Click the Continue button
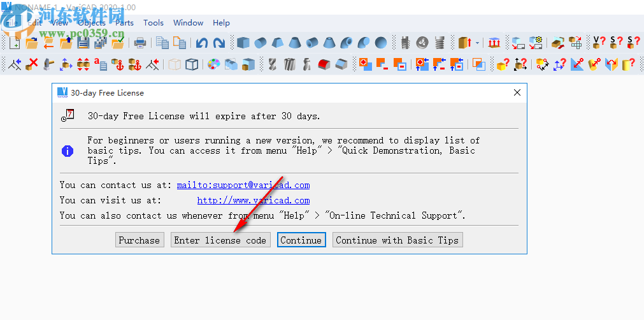 click(301, 240)
